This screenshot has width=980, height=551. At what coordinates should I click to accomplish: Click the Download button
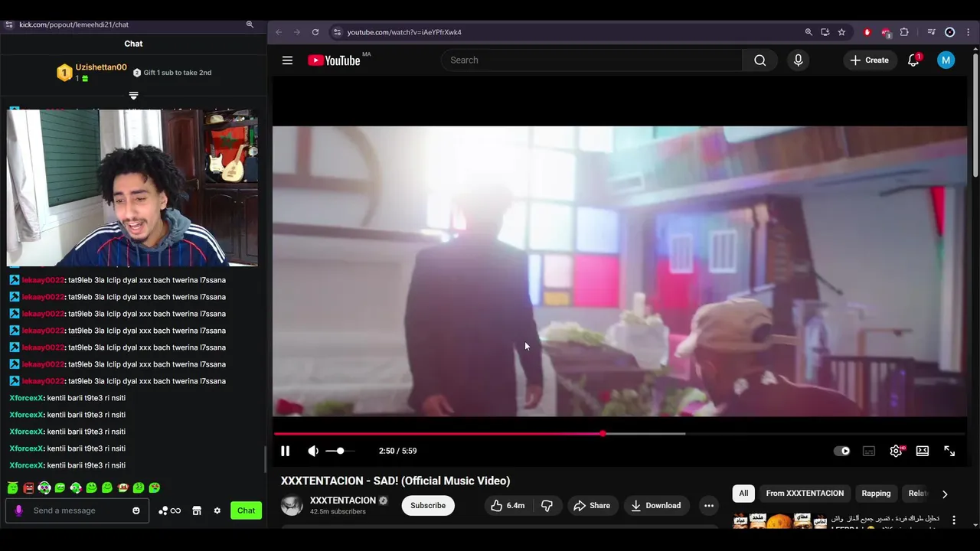point(655,505)
